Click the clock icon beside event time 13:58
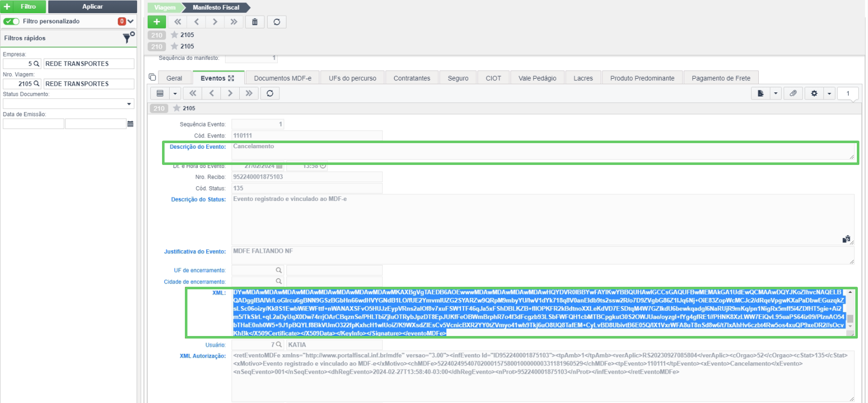This screenshot has height=403, width=868. [x=323, y=166]
